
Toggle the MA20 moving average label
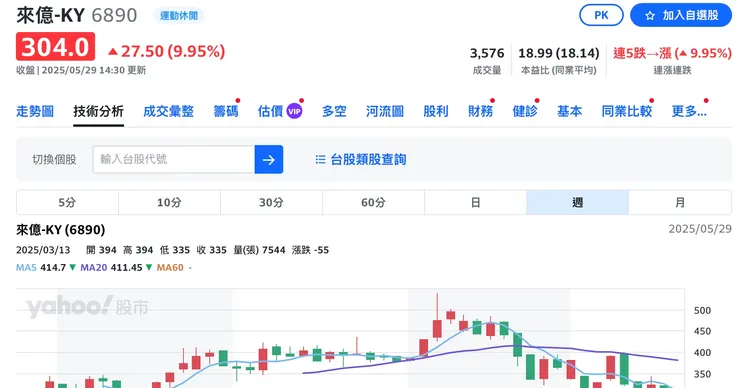point(93,268)
